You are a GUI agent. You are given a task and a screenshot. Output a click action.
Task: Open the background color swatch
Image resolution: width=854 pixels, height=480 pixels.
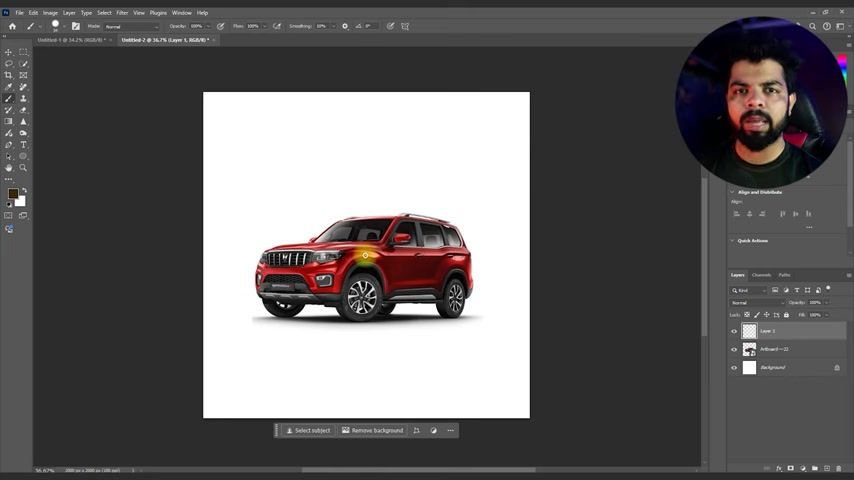click(21, 202)
